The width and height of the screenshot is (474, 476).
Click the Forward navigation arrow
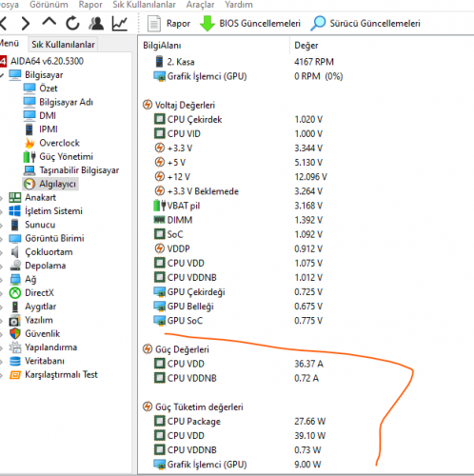click(x=26, y=23)
